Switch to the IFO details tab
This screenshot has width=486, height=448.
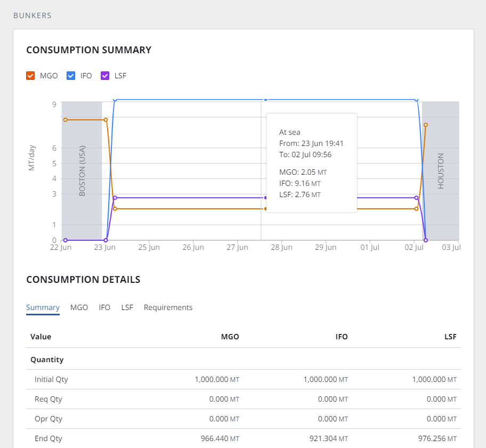pos(104,307)
